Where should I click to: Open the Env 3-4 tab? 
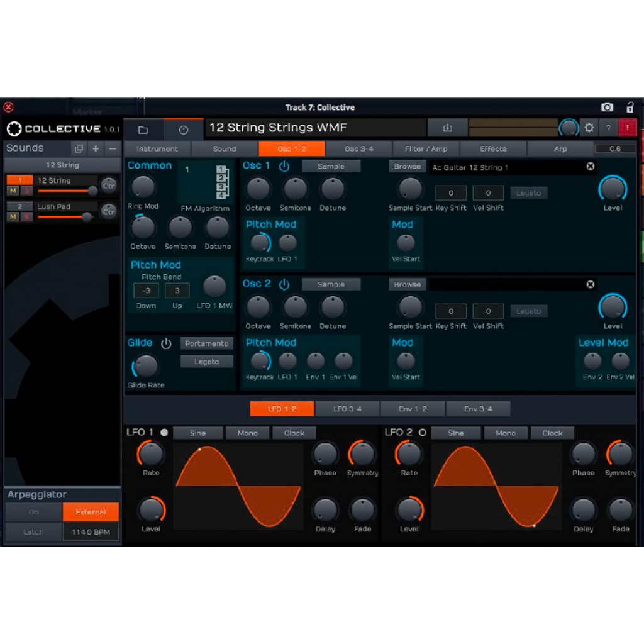[478, 409]
